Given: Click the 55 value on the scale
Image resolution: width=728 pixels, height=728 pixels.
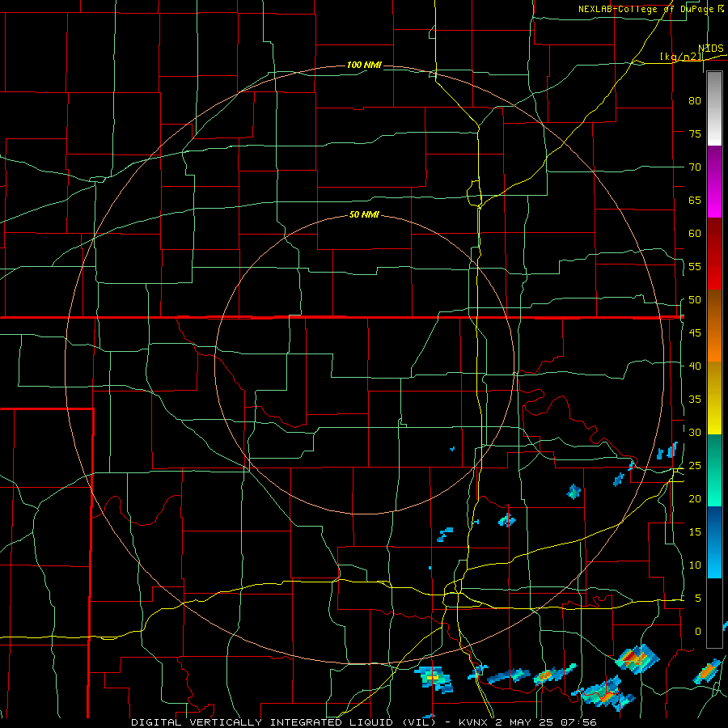Looking at the screenshot, I should [x=695, y=266].
